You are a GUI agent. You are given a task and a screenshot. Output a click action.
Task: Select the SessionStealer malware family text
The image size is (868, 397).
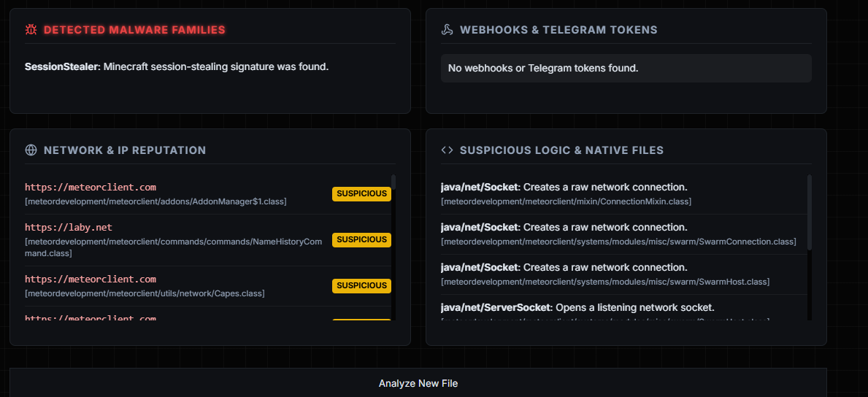pos(177,67)
